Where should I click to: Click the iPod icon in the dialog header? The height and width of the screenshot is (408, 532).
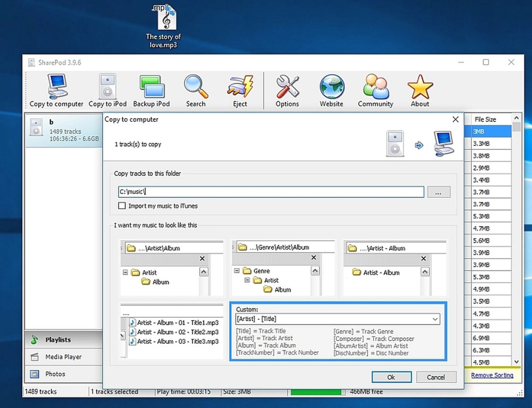tap(395, 144)
